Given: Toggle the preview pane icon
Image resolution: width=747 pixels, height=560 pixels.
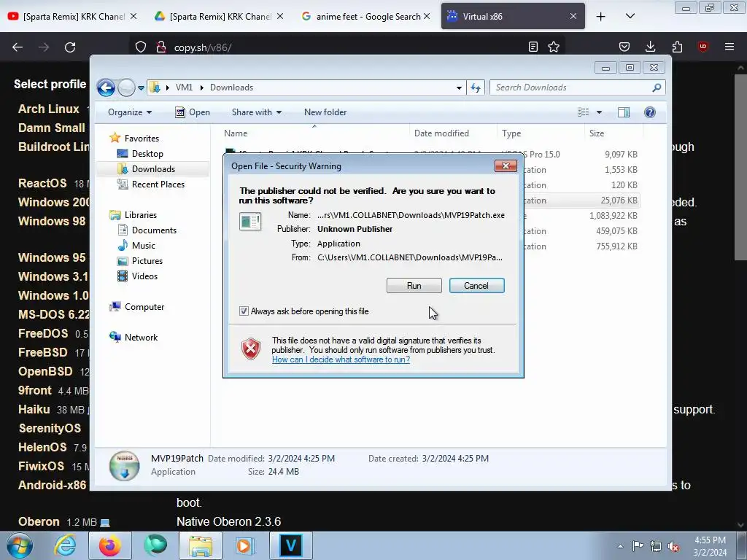Looking at the screenshot, I should (x=624, y=112).
